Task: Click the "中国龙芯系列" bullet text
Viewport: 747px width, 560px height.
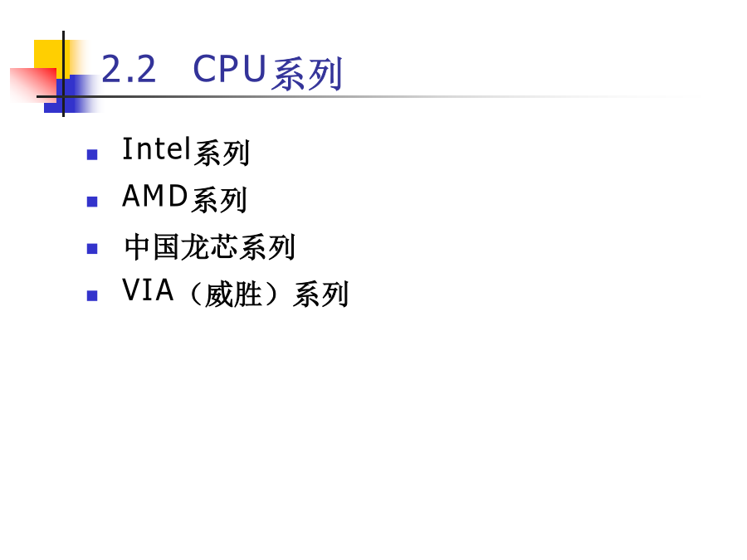Action: 210,246
